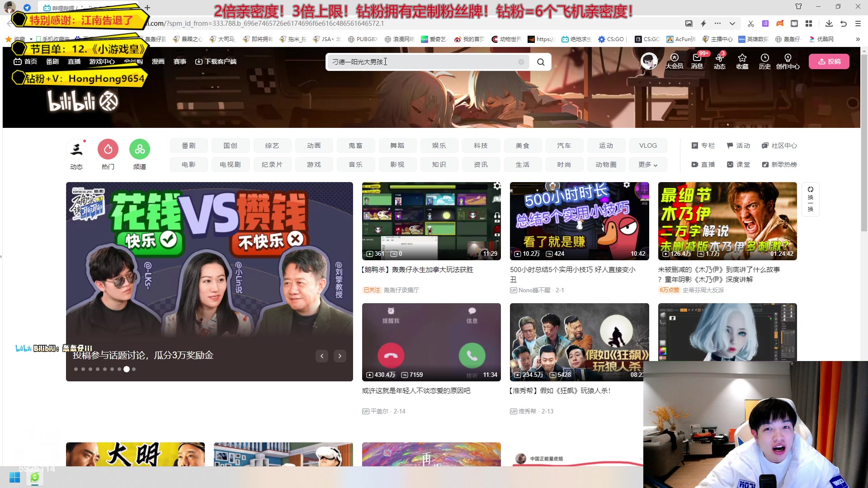Viewport: 868px width, 488px height.
Task: Open the 最细节木乃伊 video thumbnail
Action: pos(727,221)
